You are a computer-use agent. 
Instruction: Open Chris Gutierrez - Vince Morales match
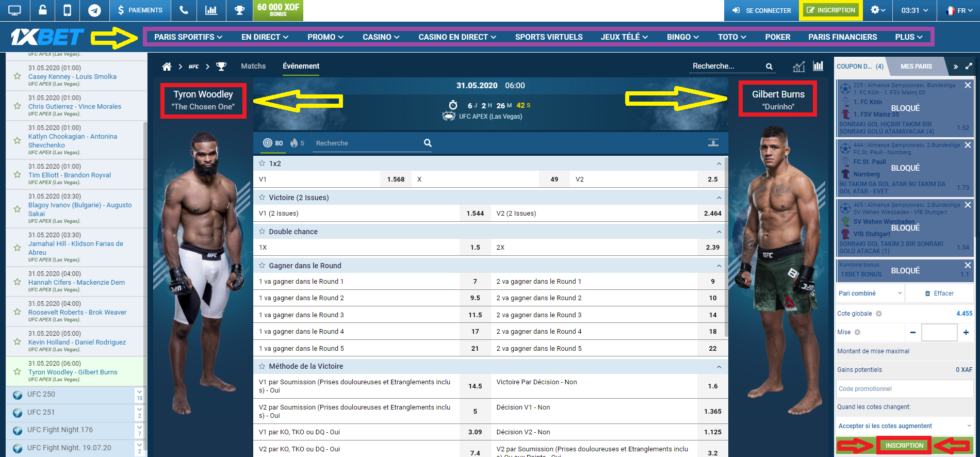pyautogui.click(x=75, y=106)
